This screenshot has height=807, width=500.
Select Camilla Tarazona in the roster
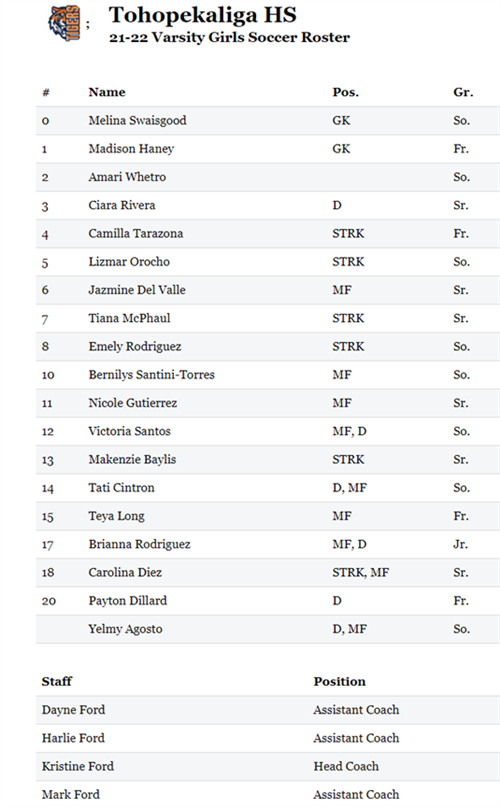click(x=136, y=234)
